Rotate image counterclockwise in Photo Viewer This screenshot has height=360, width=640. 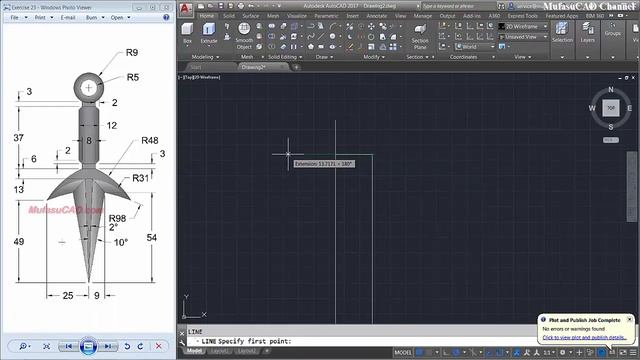click(127, 346)
